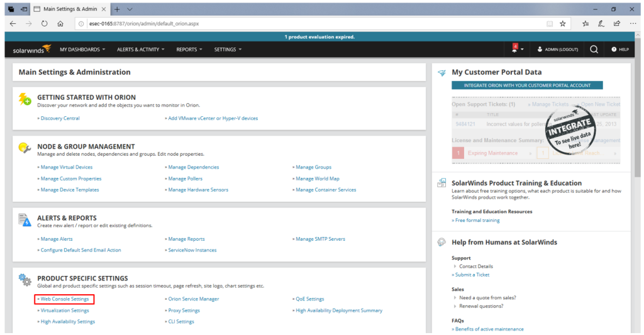
Task: Click Product Specific Settings gears icon
Action: click(25, 280)
